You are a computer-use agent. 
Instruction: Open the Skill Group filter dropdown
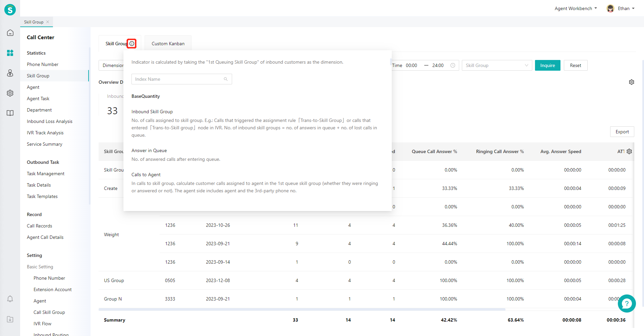point(497,65)
